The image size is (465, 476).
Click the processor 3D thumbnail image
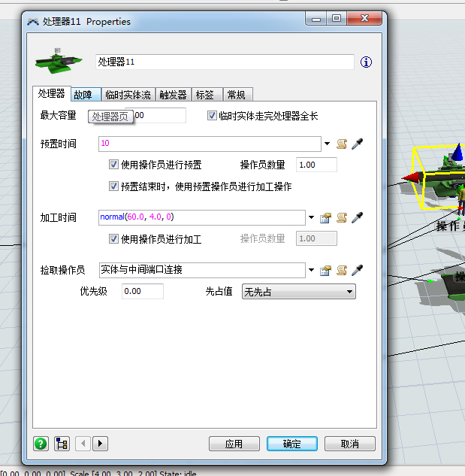pos(59,62)
